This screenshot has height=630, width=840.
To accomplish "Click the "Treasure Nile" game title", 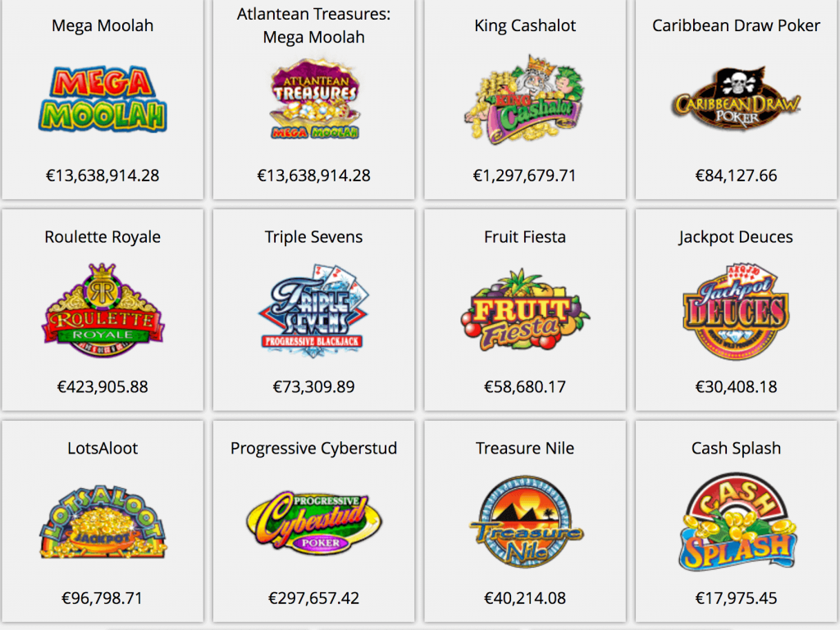I will 525,449.
